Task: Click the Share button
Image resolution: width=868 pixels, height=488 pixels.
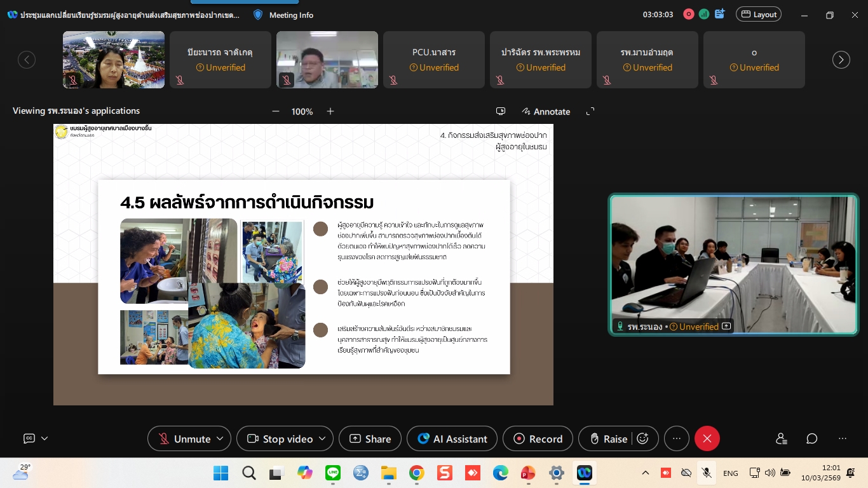Action: click(370, 438)
